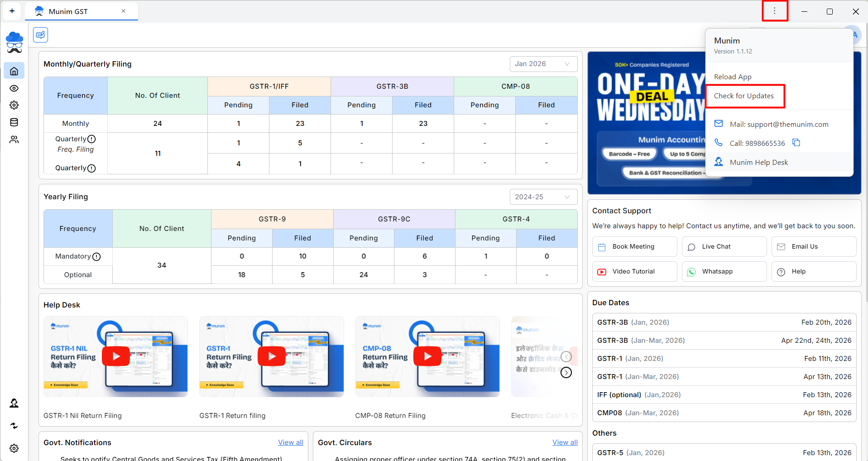The width and height of the screenshot is (868, 461).
Task: Click the copy icon beside phone number
Action: pos(796,143)
